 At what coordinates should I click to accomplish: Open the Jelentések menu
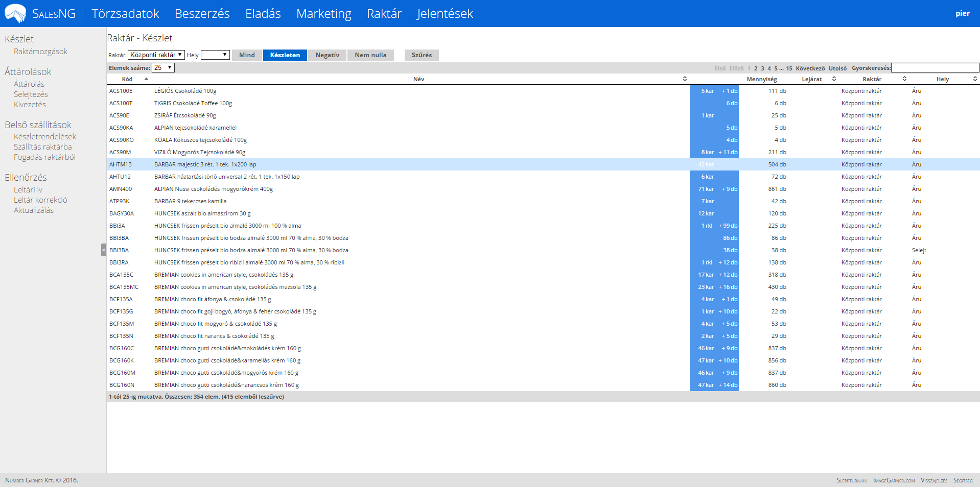pos(445,14)
